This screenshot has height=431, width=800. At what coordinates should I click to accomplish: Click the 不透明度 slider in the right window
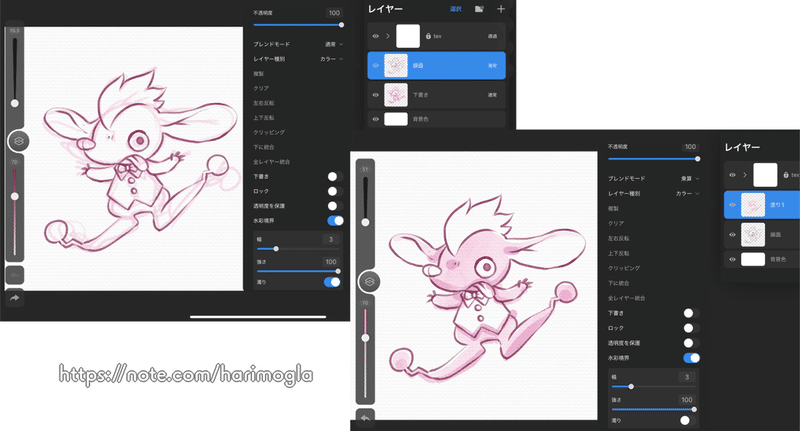pyautogui.click(x=654, y=159)
